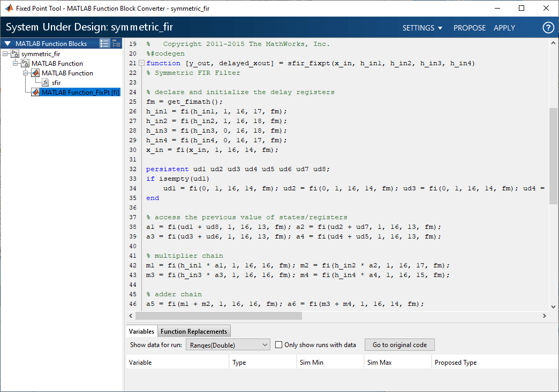Switch to list view icon in panel header

coord(105,44)
